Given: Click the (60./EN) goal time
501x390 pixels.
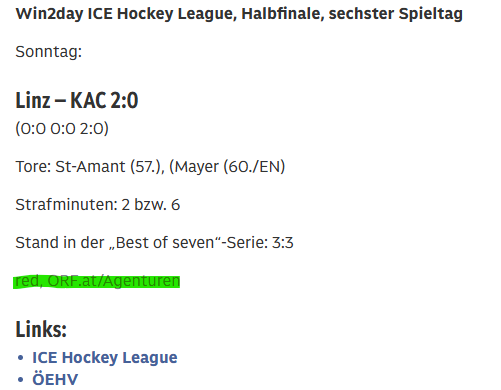Looking at the screenshot, I should [254, 167].
